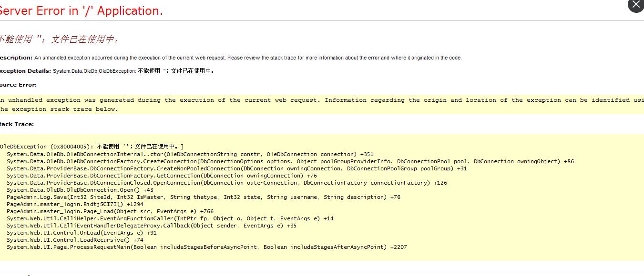The width and height of the screenshot is (644, 276).
Task: Click the Page.ProcessRequestMain stack line
Action: (206, 247)
